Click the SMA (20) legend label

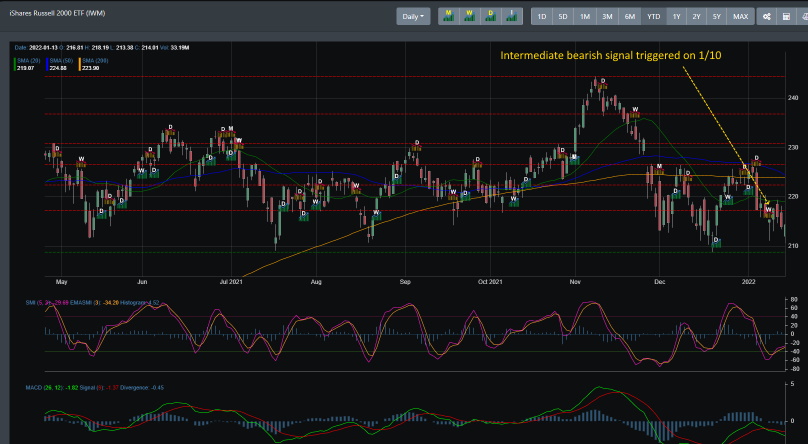[29, 61]
